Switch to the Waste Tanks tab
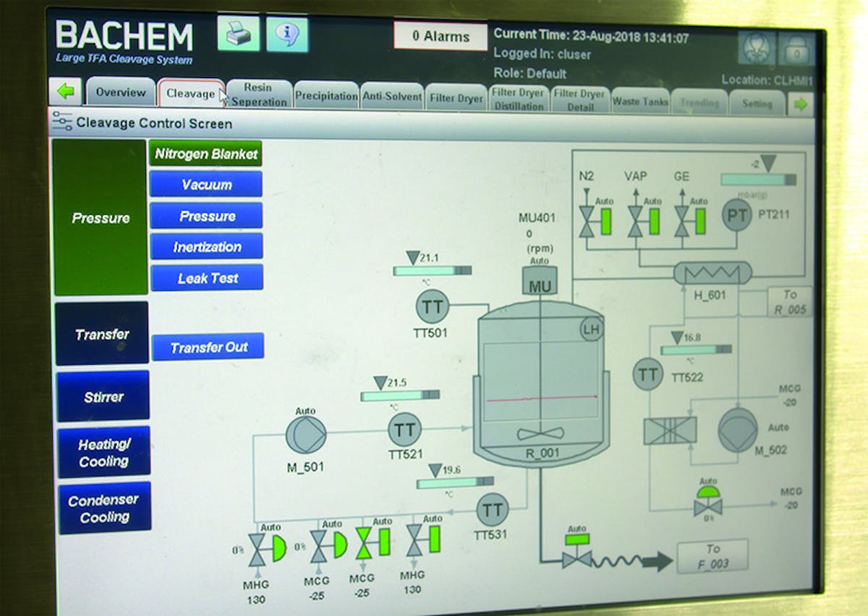Image resolution: width=868 pixels, height=616 pixels. (640, 99)
